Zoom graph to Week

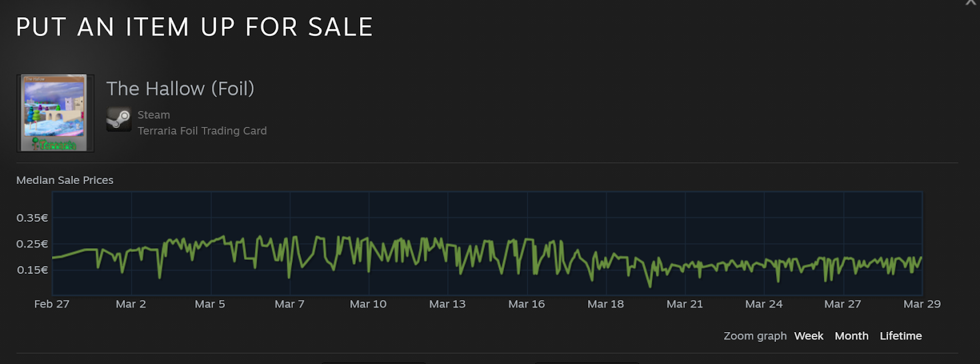point(809,336)
